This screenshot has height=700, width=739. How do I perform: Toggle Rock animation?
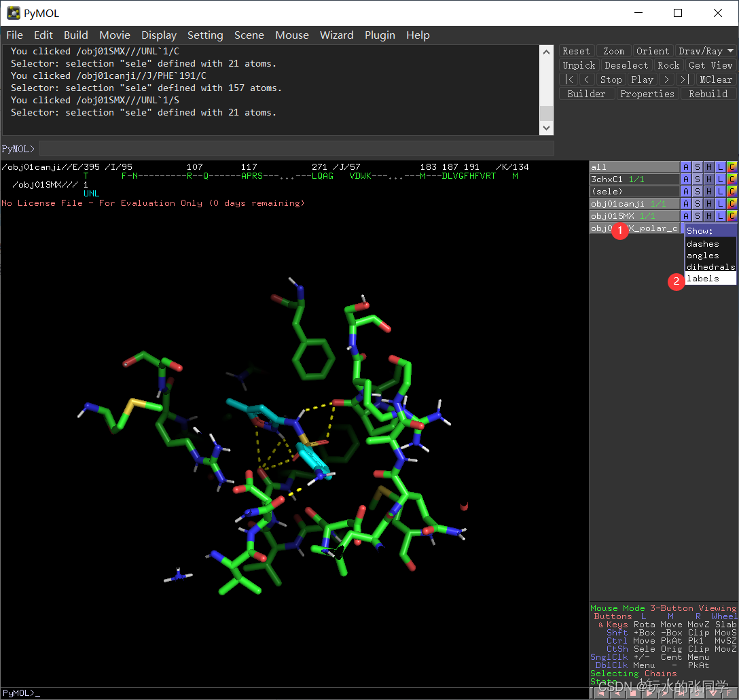coord(668,65)
